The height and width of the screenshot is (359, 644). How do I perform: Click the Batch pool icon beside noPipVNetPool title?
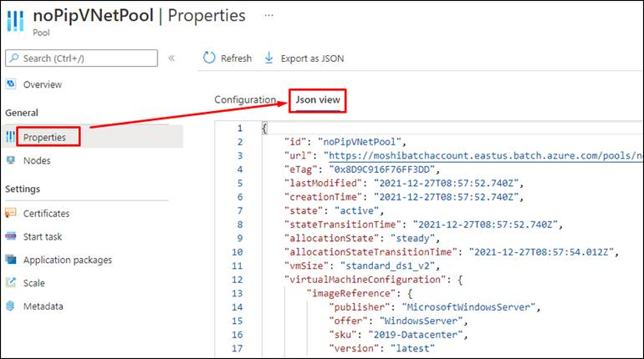tap(15, 20)
